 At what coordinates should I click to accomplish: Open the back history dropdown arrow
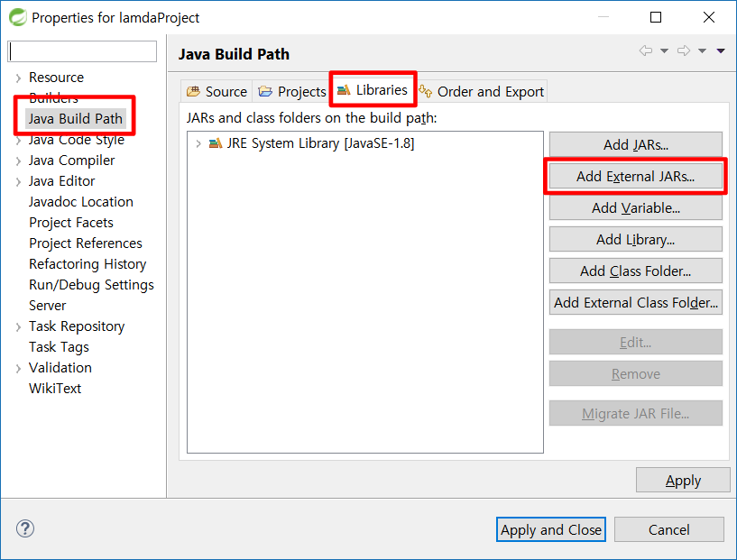(x=664, y=50)
